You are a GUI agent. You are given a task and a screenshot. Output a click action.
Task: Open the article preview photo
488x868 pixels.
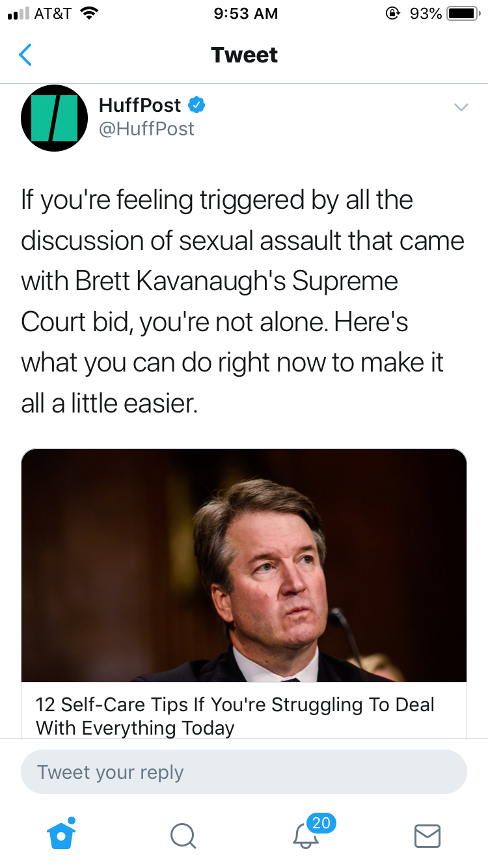[244, 565]
